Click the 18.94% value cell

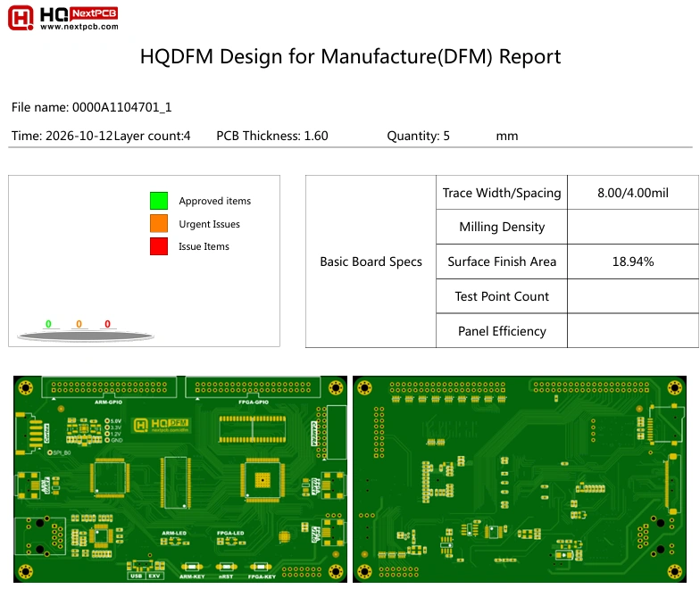pyautogui.click(x=633, y=261)
